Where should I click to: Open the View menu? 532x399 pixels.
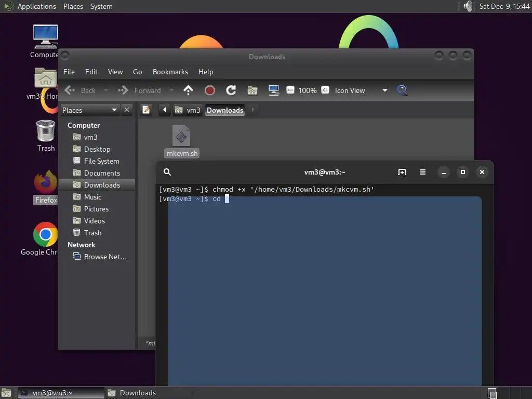pyautogui.click(x=115, y=72)
